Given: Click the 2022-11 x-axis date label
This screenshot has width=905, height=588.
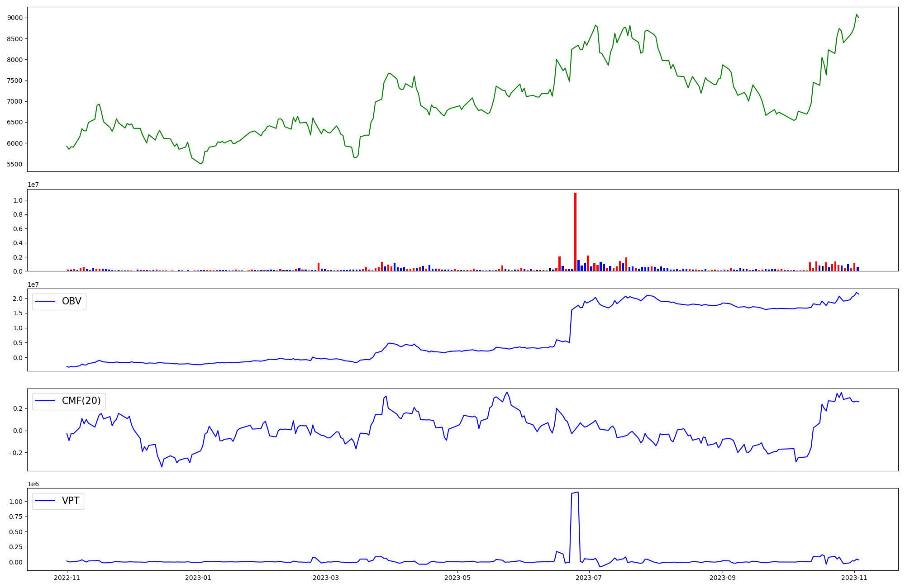Looking at the screenshot, I should click(67, 578).
